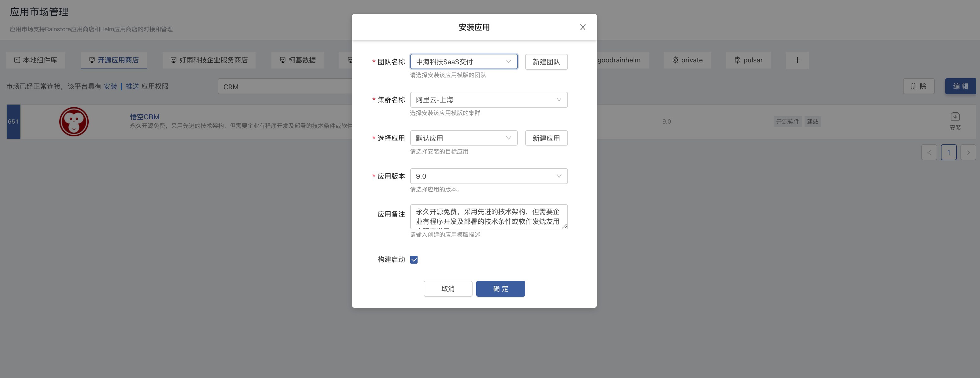Expand the 选择应用 dropdown (默认应用)

[x=463, y=138]
